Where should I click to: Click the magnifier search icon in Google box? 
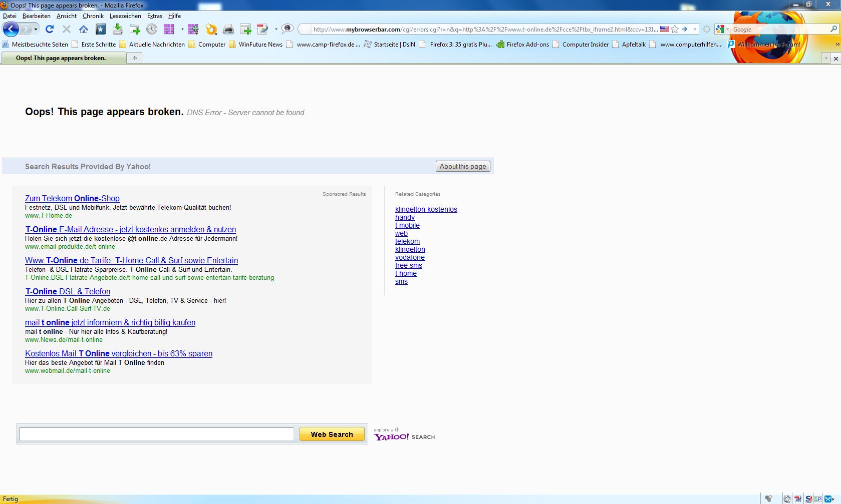click(833, 30)
